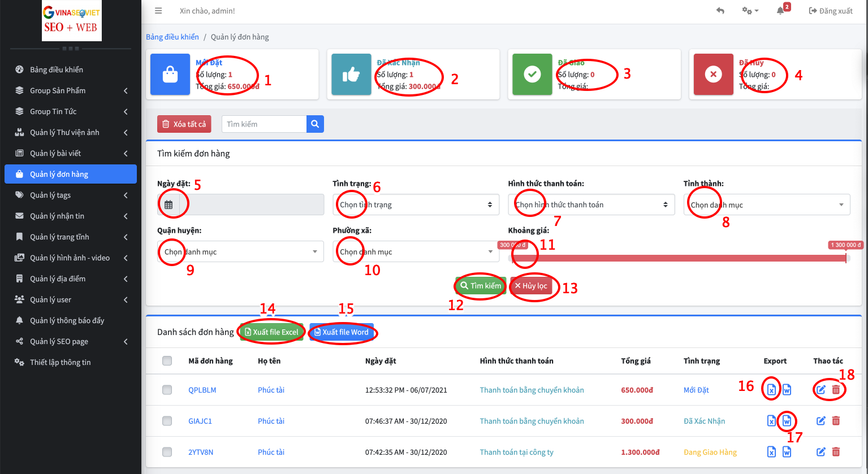Open Bảng điều khiển in sidebar

click(71, 69)
